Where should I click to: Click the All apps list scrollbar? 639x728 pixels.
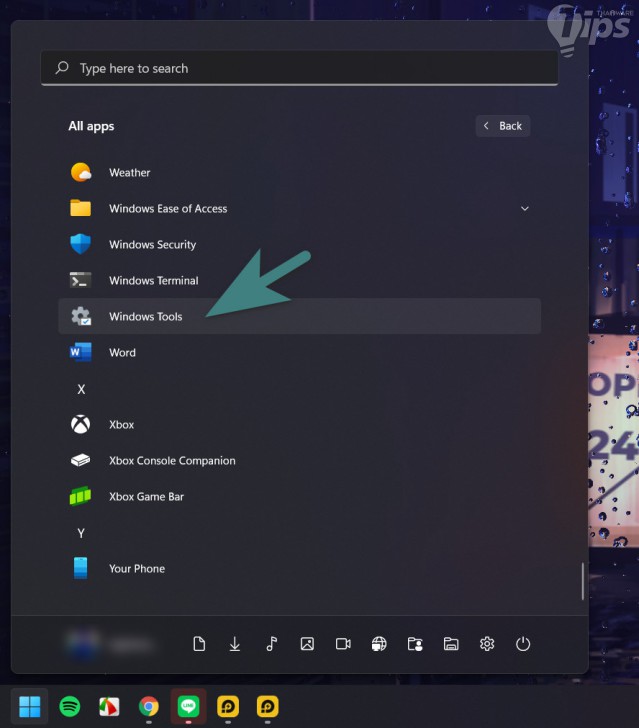583,581
